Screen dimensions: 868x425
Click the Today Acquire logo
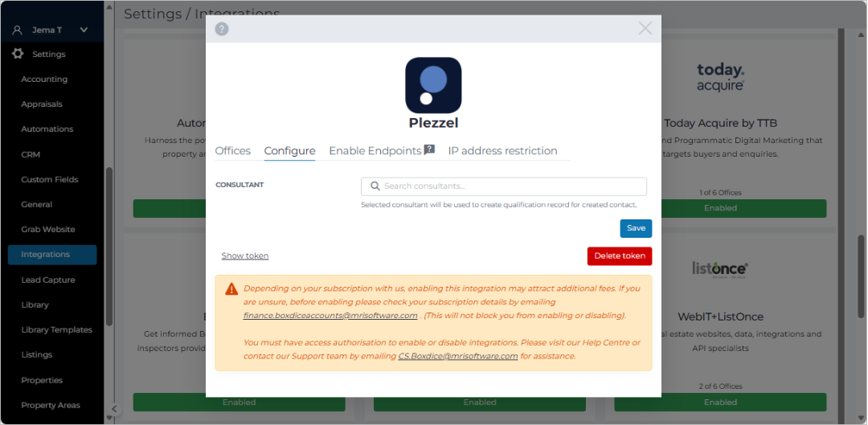pyautogui.click(x=720, y=77)
